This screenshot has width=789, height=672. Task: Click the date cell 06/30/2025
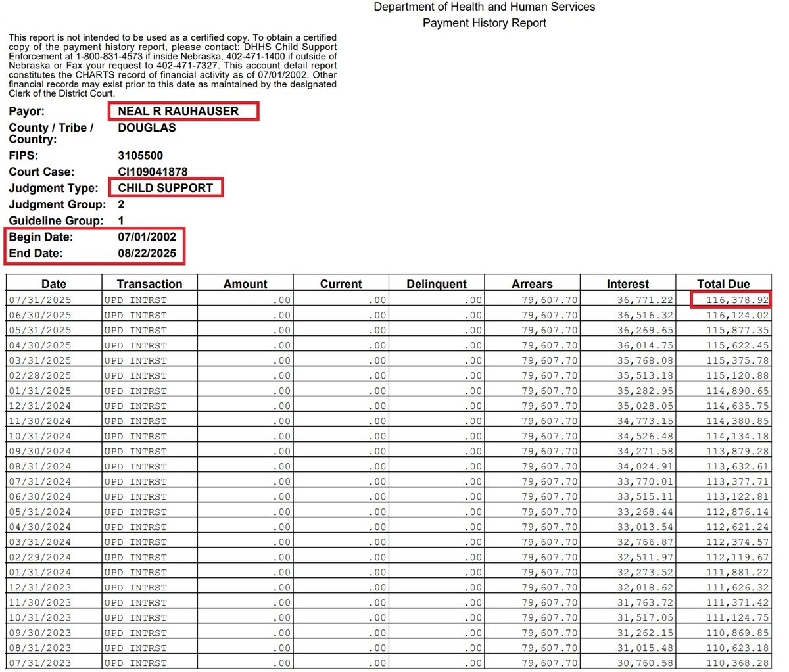point(40,315)
